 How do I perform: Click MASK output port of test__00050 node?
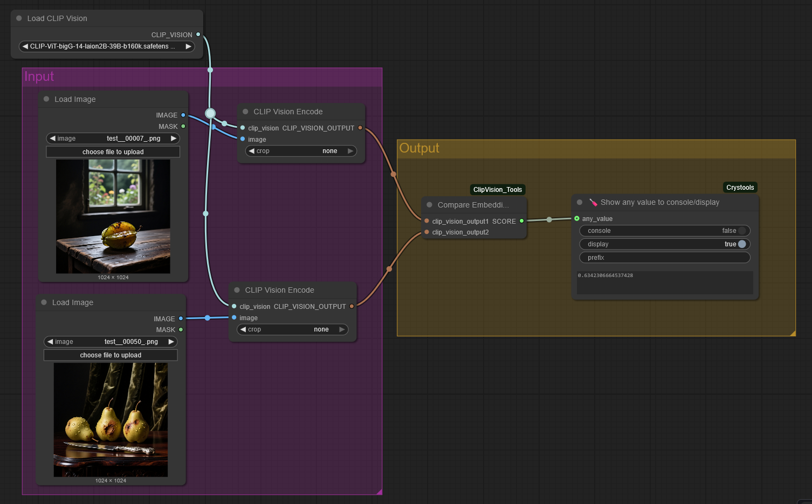(181, 329)
